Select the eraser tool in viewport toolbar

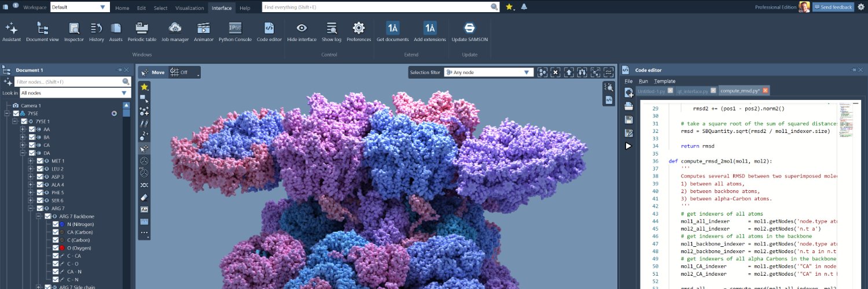[x=144, y=197]
